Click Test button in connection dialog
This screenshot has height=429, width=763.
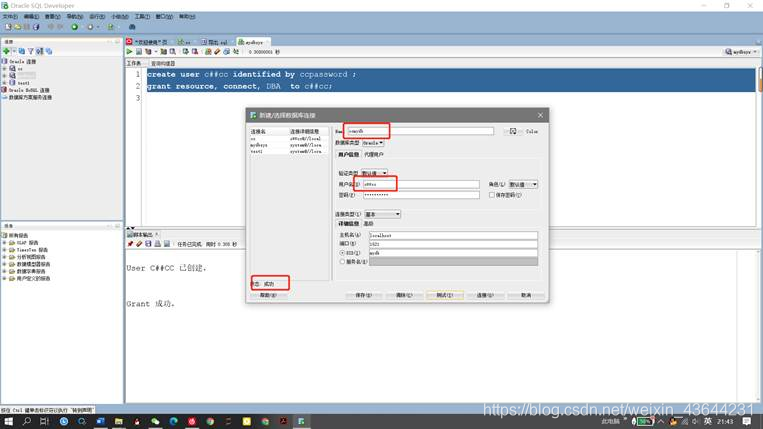pos(445,295)
